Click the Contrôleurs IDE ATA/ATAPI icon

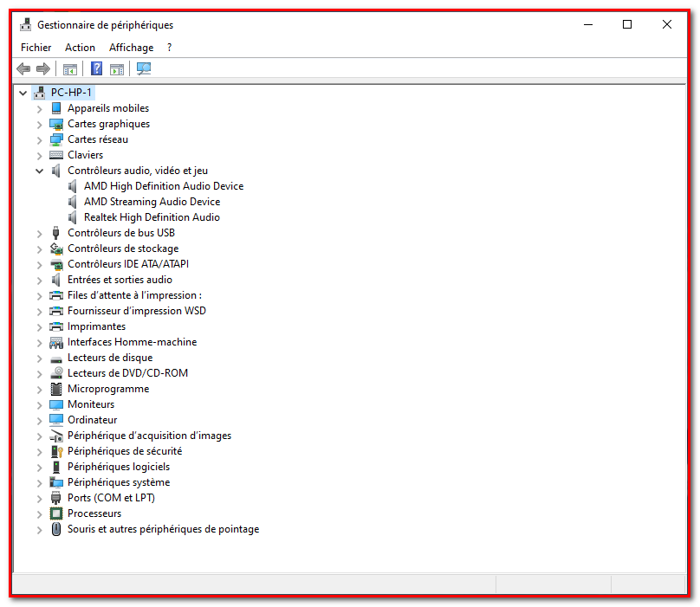(x=56, y=264)
